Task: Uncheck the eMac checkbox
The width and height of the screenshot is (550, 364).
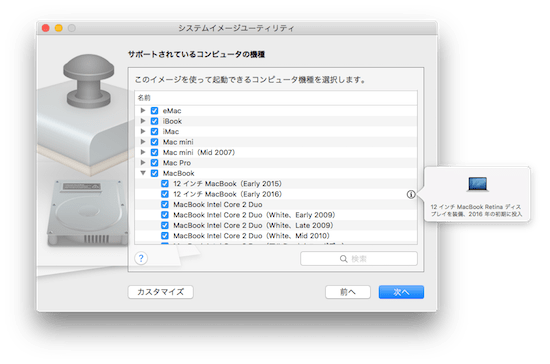Action: point(154,110)
